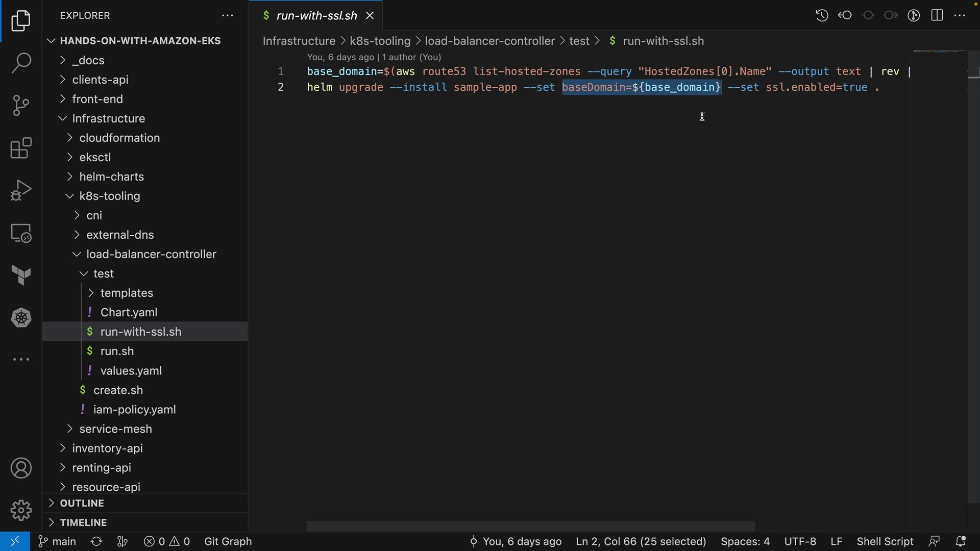Expand the OUTLINE section
Image resolution: width=980 pixels, height=551 pixels.
pos(82,503)
